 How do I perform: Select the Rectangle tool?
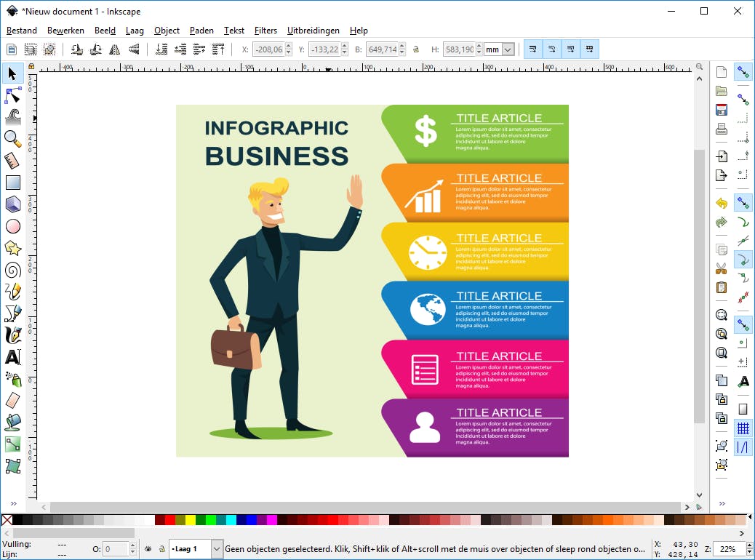click(x=12, y=182)
